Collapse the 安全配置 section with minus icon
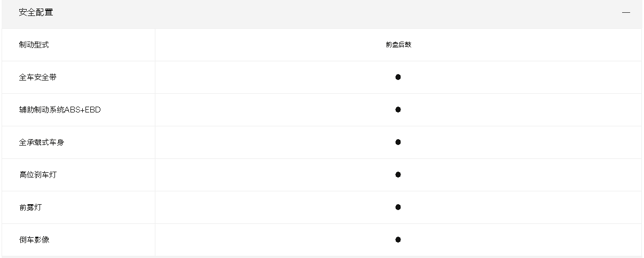The height and width of the screenshot is (258, 644). click(626, 12)
